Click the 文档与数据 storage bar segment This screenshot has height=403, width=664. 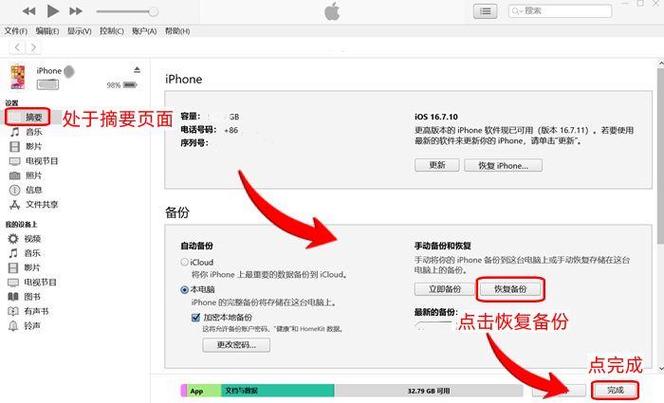click(278, 391)
